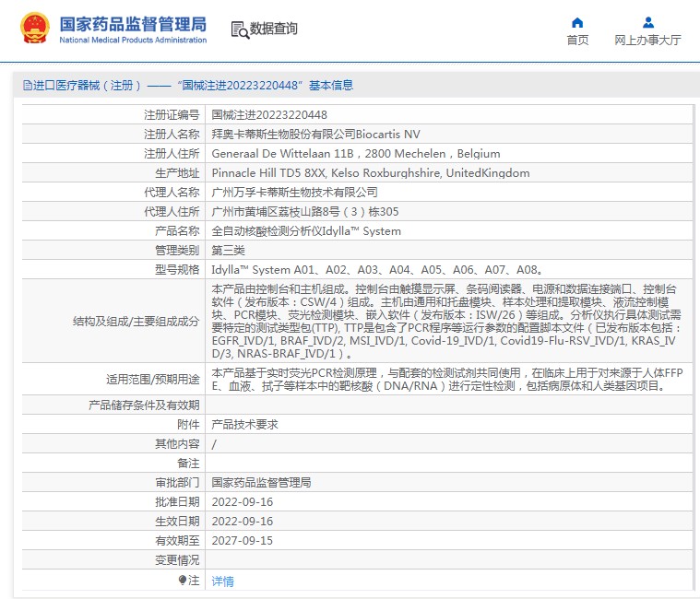The width and height of the screenshot is (700, 599).
Task: Click the 注册人名称 row label
Action: 172,135
